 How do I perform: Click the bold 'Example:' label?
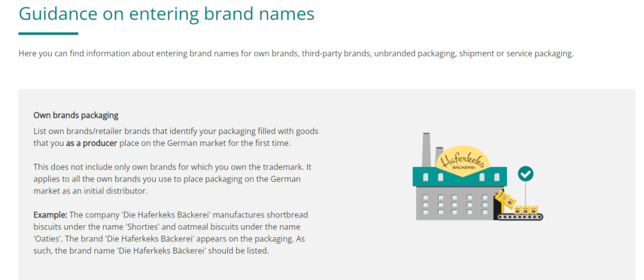(x=51, y=214)
